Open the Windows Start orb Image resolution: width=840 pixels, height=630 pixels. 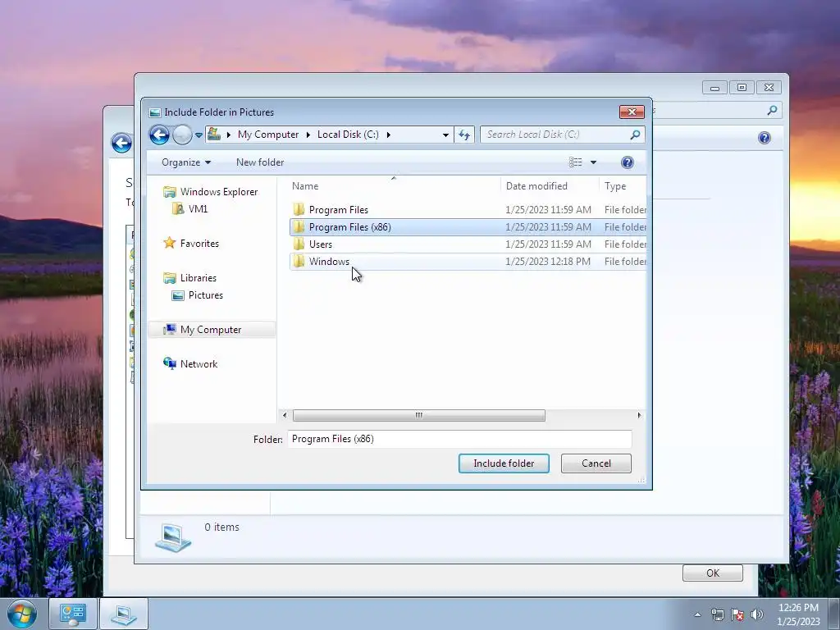pos(22,614)
